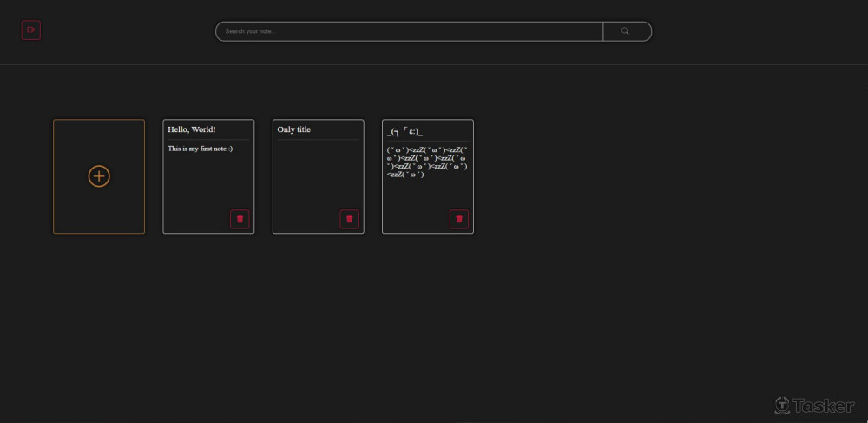Click the orange plus add-note icon
The width and height of the screenshot is (868, 423).
click(99, 176)
